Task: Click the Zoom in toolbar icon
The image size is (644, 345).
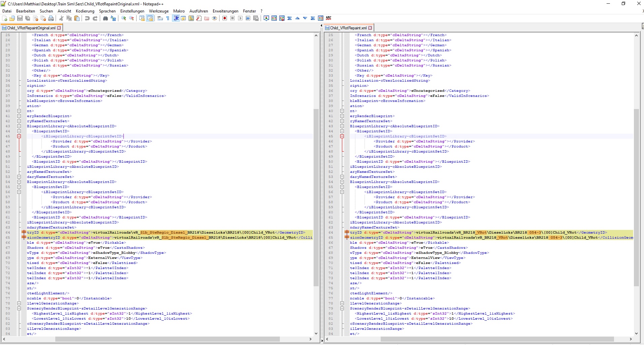Action: pos(124,18)
